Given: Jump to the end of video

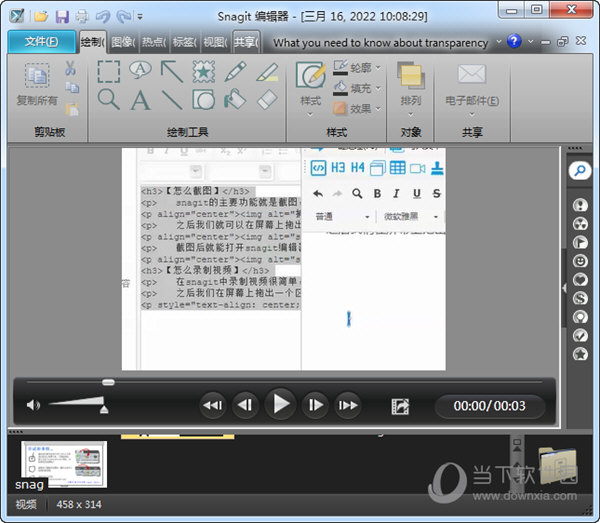Looking at the screenshot, I should click(348, 405).
